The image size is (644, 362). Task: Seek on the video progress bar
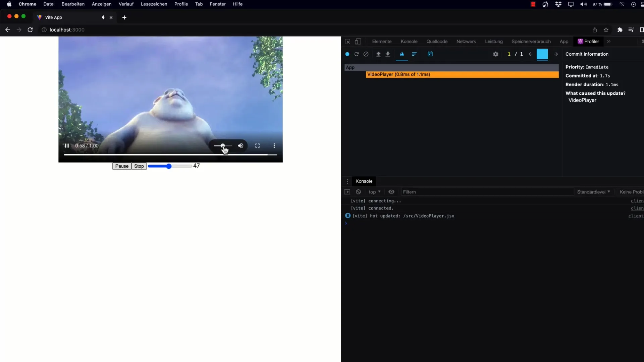tap(170, 155)
